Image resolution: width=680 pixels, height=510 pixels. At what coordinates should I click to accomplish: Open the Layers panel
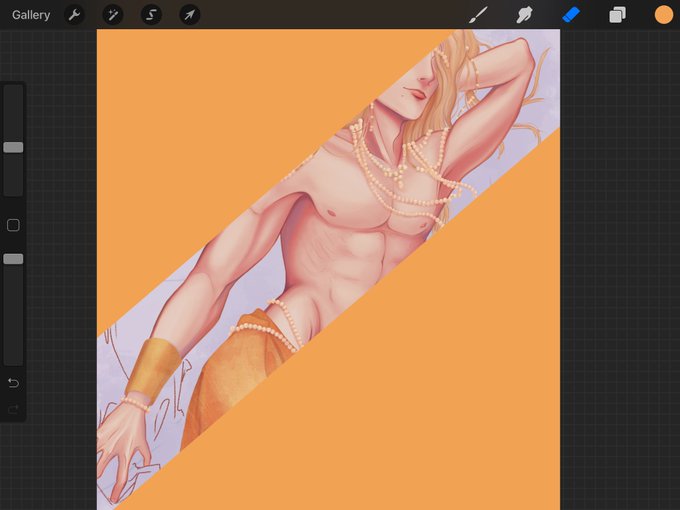coord(617,15)
